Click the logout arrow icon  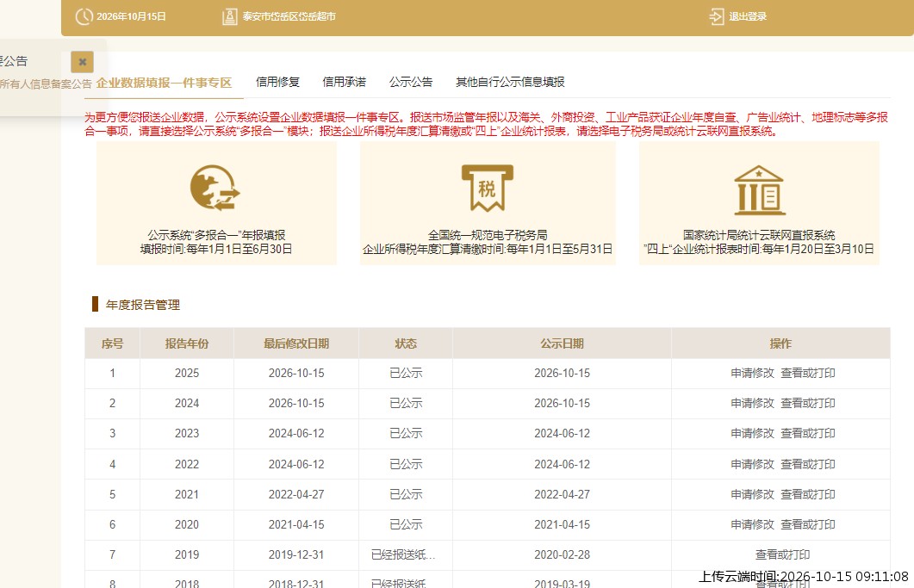[717, 16]
